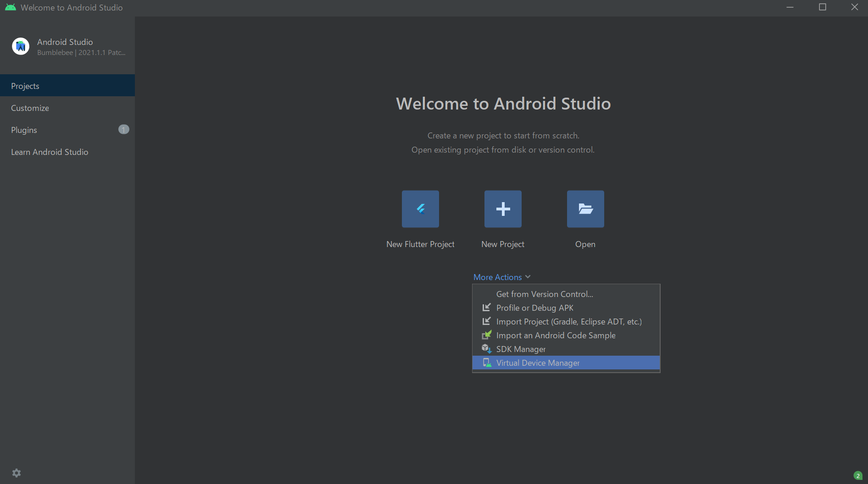868x484 pixels.
Task: Collapse the More Actions dropdown
Action: (x=502, y=277)
